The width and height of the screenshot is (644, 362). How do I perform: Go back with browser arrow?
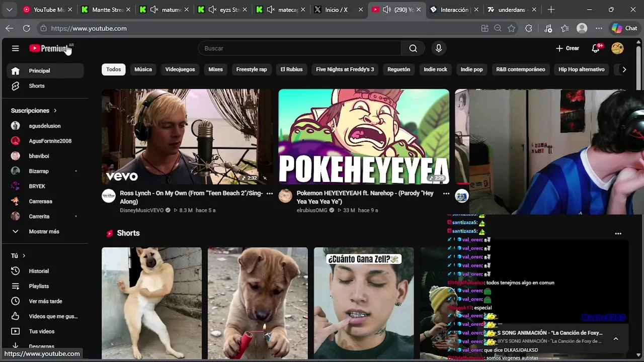click(10, 29)
